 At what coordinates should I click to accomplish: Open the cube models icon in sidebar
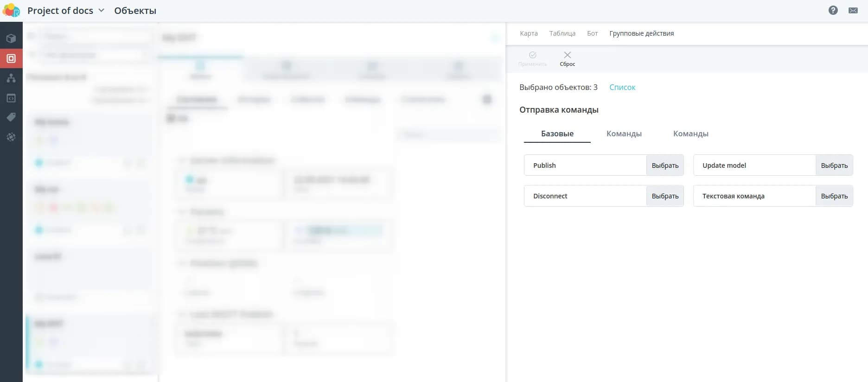click(x=11, y=38)
